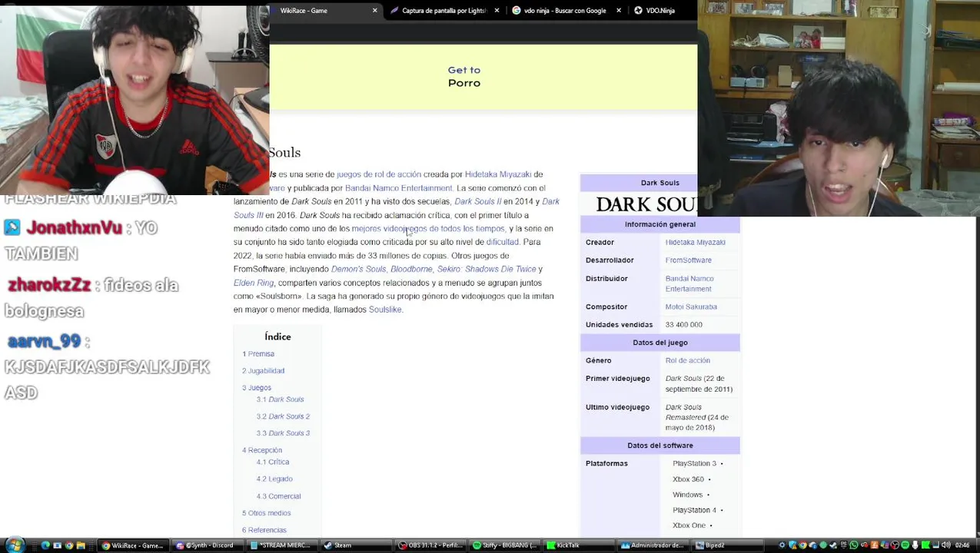Open the STREAM MIERC taskbar window
Screen dimensions: 980x553
tap(281, 546)
